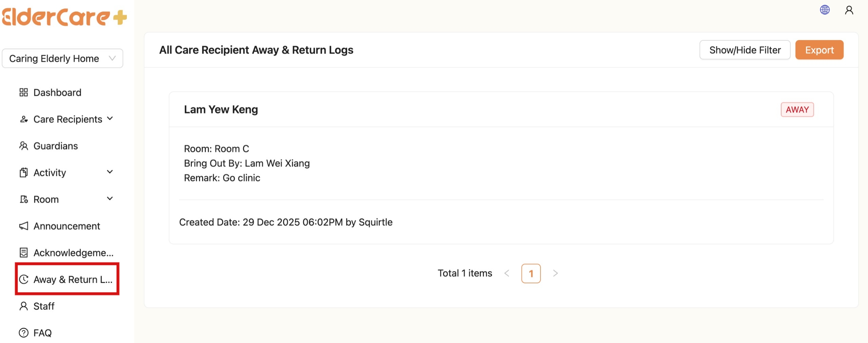Select the Guardians icon
Screen dimensions: 868x343
tap(23, 146)
